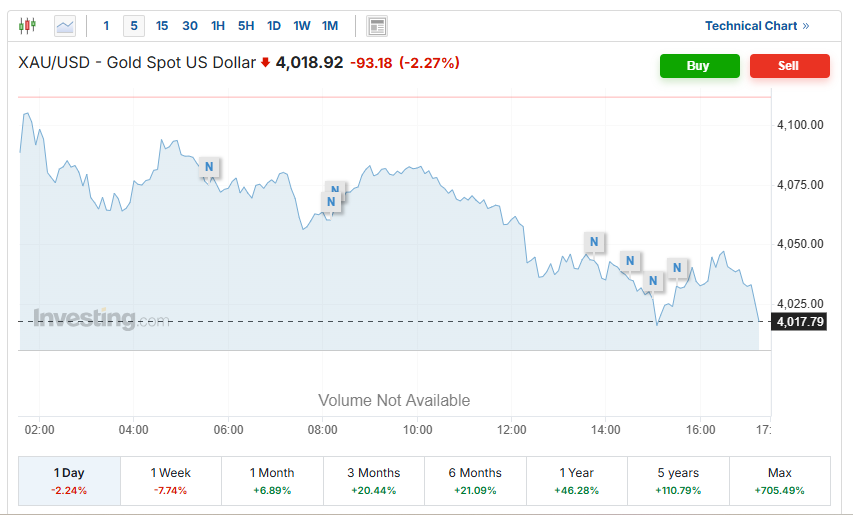Switch to the 1 Week range tab
This screenshot has height=515, width=853.
(171, 480)
